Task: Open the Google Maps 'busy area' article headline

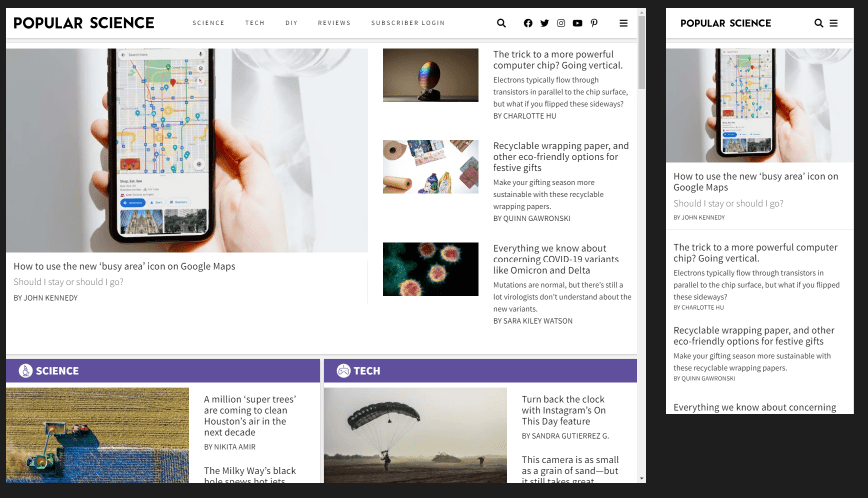Action: (124, 266)
